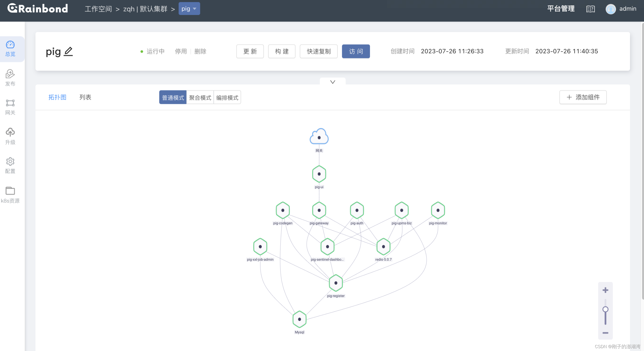
Task: Open the documentation icon in top bar
Action: coord(591,9)
